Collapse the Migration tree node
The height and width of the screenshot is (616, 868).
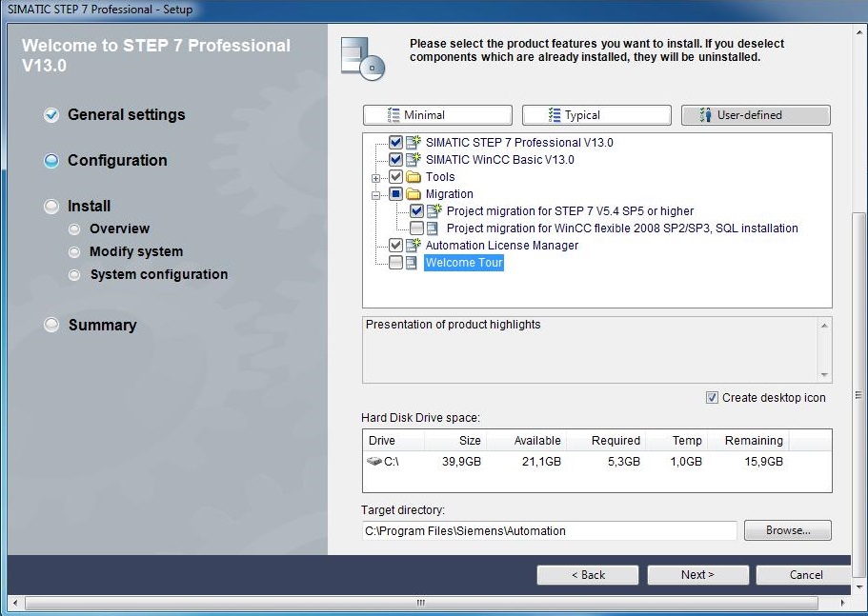coord(377,193)
